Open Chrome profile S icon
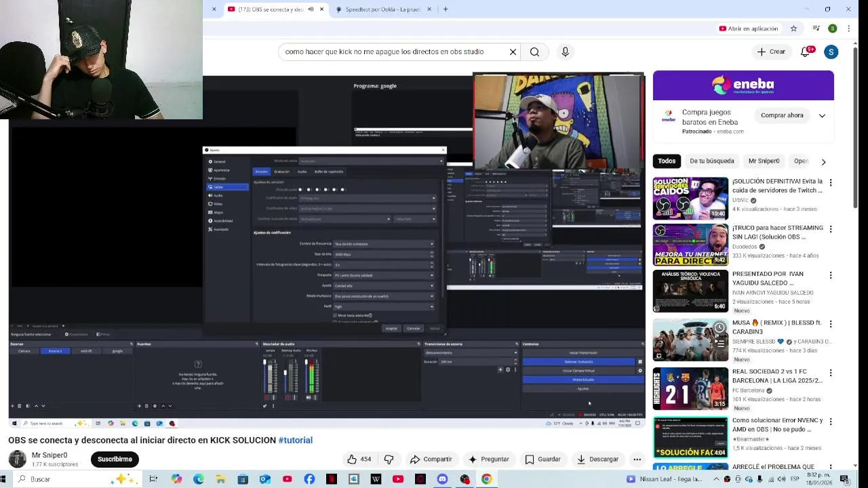 [x=832, y=28]
